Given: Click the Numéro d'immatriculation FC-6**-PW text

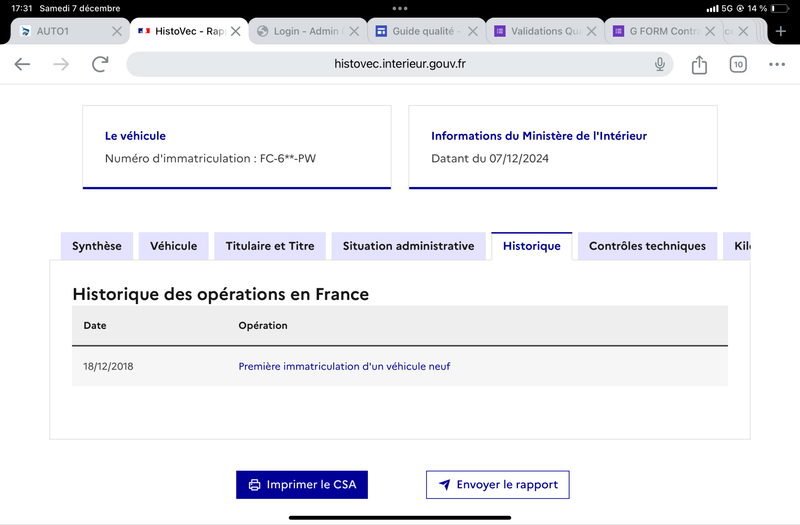Looking at the screenshot, I should tap(210, 159).
